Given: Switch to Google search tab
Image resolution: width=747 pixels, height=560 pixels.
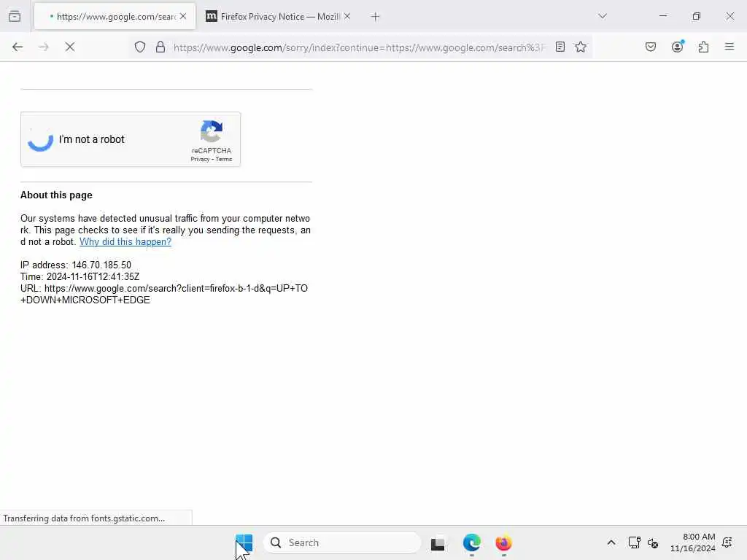Looking at the screenshot, I should (115, 17).
